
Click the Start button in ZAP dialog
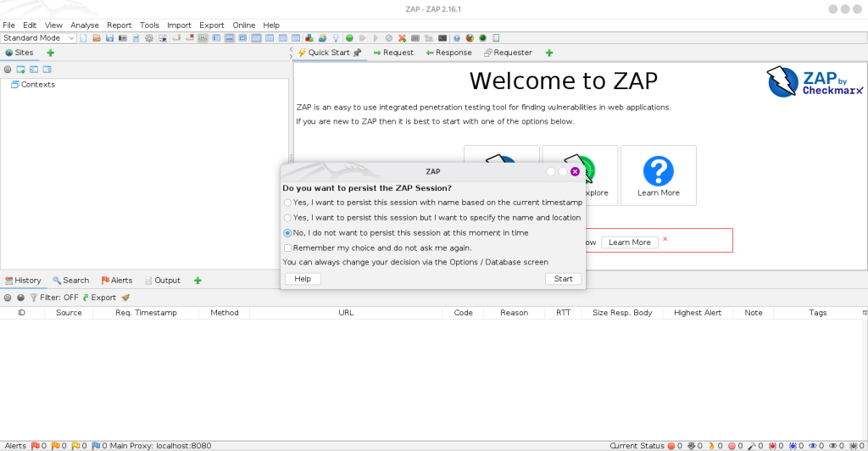pos(563,279)
